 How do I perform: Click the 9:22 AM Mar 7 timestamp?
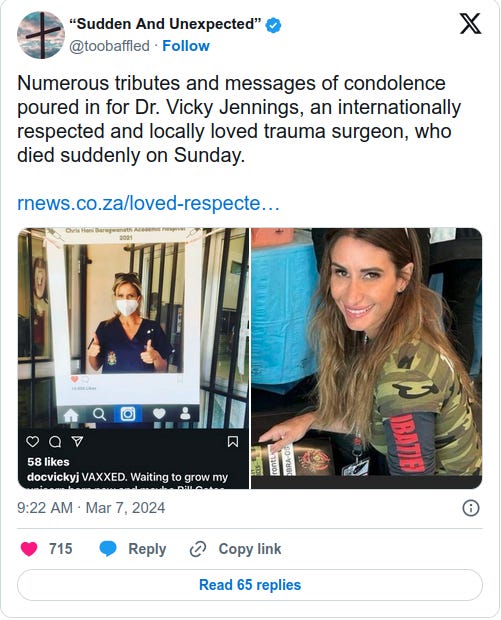coord(91,508)
